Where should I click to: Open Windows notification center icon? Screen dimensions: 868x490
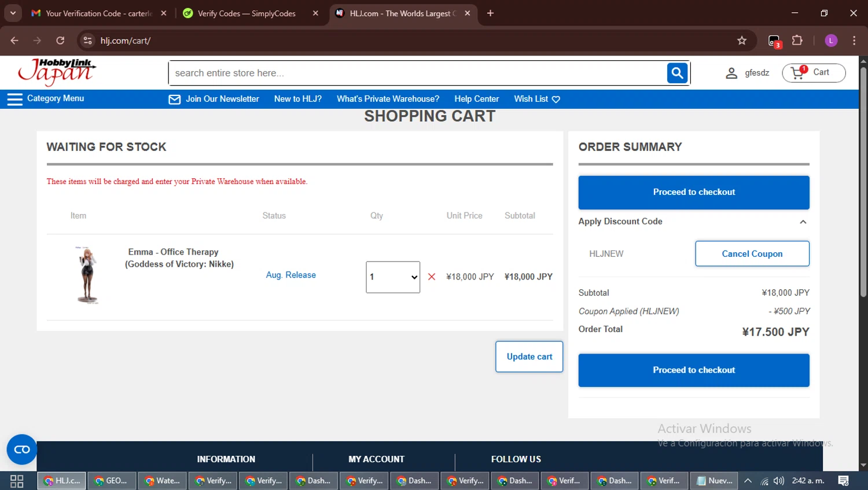(x=844, y=481)
